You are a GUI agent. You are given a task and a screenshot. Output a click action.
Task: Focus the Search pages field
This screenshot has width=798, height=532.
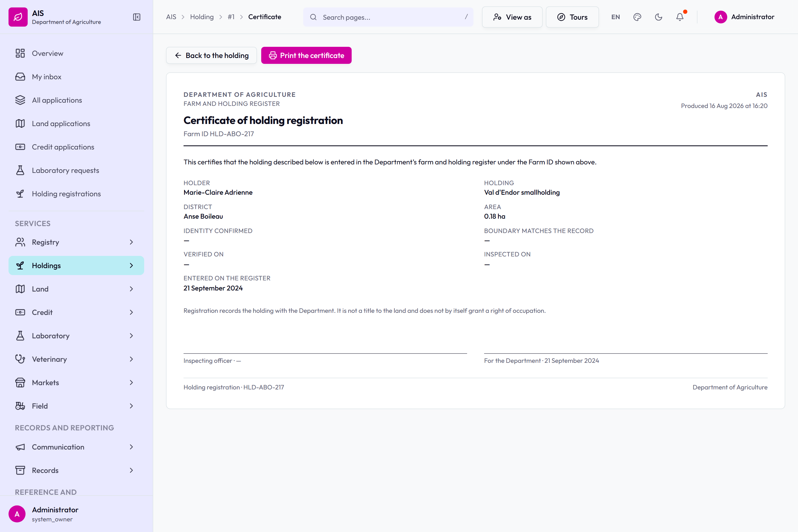tap(388, 17)
